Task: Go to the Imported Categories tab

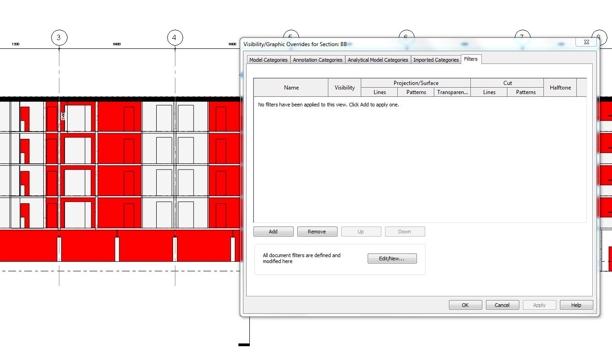Action: tap(436, 60)
